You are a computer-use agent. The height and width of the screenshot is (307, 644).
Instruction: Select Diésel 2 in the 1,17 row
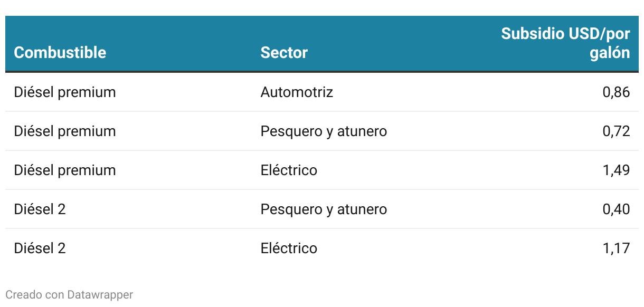coord(40,248)
